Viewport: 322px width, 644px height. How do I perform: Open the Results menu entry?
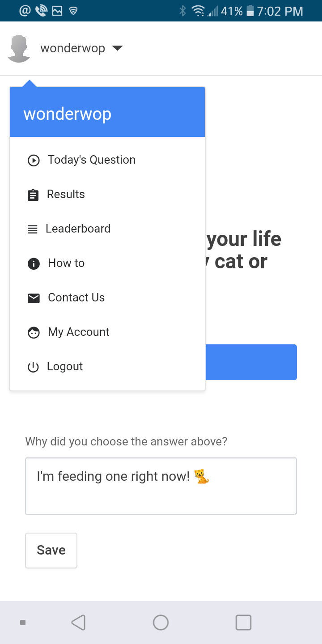tap(66, 195)
